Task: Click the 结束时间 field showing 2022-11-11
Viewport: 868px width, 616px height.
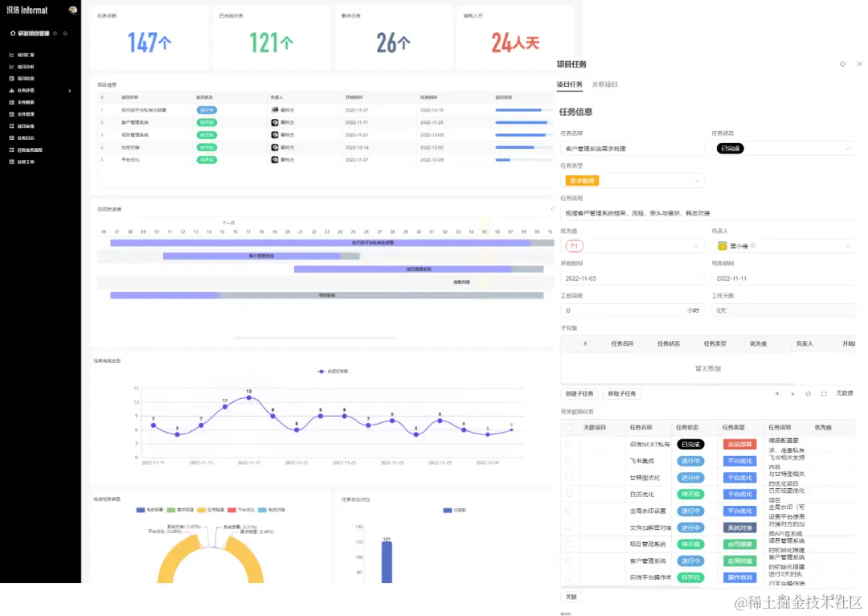Action: pos(784,278)
